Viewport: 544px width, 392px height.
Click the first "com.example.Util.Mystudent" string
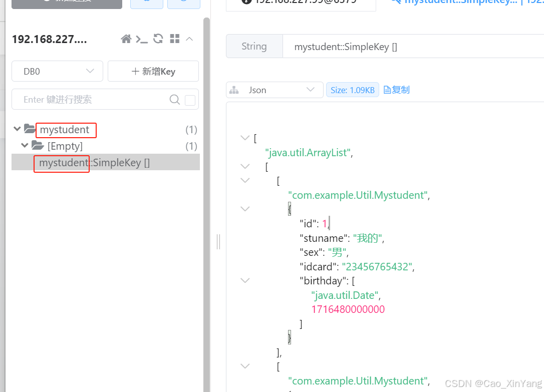tap(358, 195)
